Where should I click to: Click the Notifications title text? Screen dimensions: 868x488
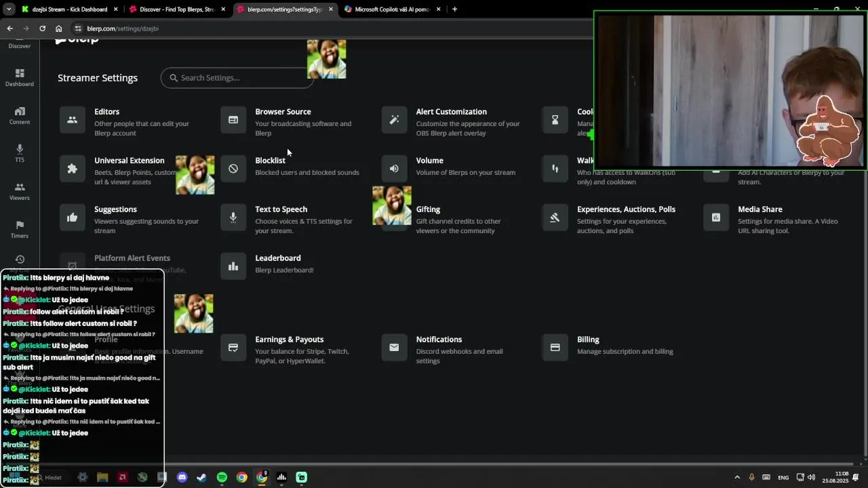click(x=439, y=340)
